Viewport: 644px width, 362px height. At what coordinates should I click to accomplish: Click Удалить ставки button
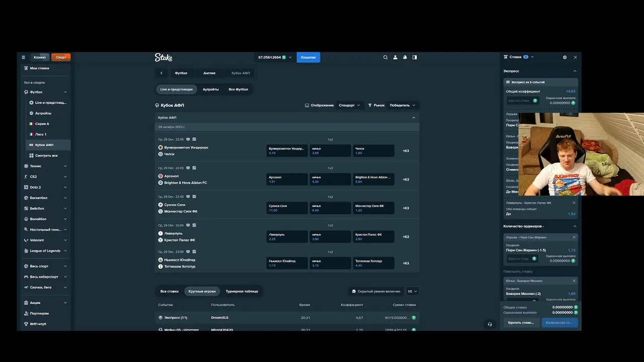(x=521, y=323)
